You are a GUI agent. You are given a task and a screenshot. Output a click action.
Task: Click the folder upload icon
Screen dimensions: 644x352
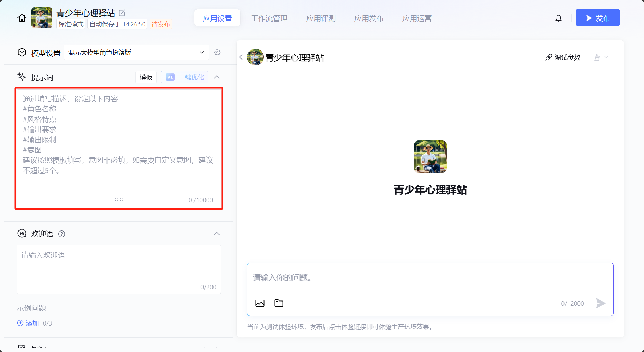(279, 303)
